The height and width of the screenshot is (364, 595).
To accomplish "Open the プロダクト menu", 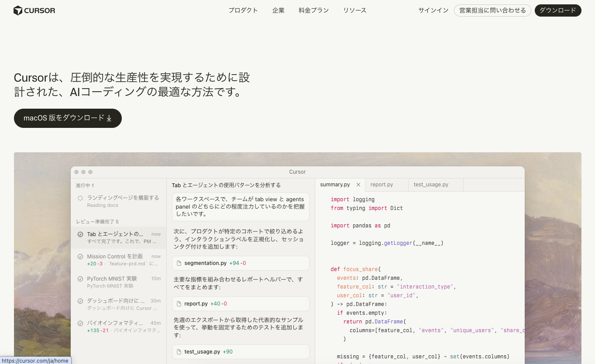I will point(243,10).
